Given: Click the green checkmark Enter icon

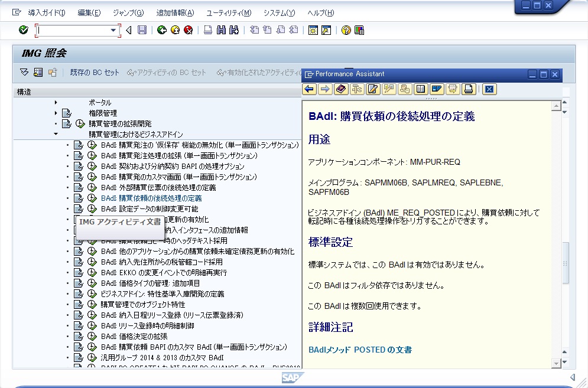Looking at the screenshot, I should [x=24, y=30].
